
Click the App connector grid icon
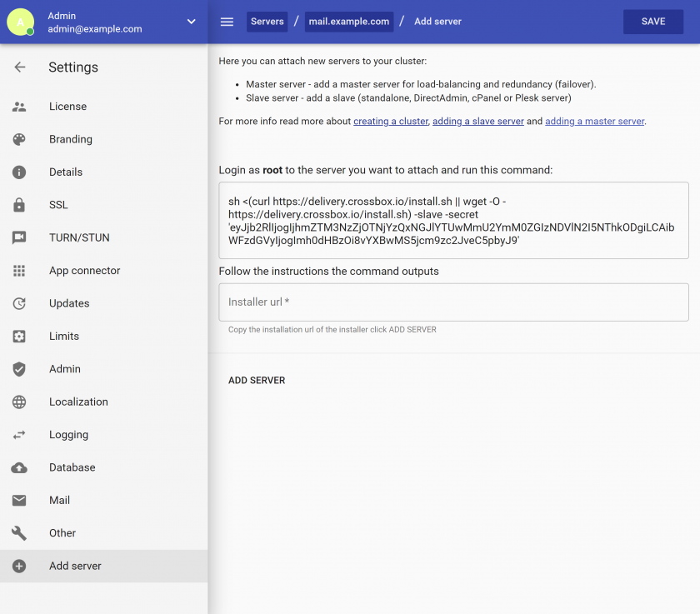(19, 271)
